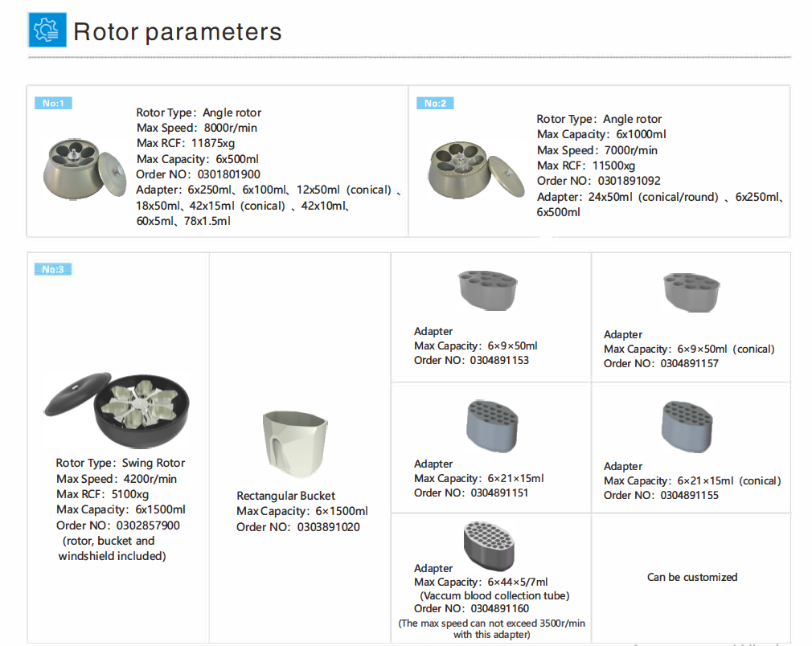Click the Can be customized text

coord(691,577)
